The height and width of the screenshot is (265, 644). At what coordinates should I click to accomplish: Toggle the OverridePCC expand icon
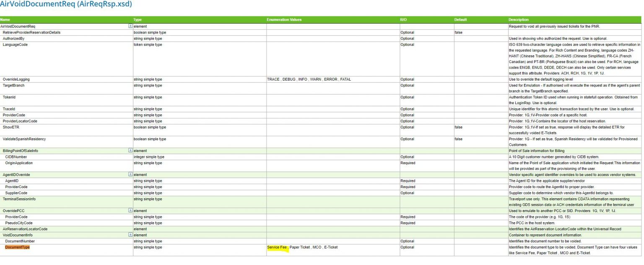click(x=130, y=211)
